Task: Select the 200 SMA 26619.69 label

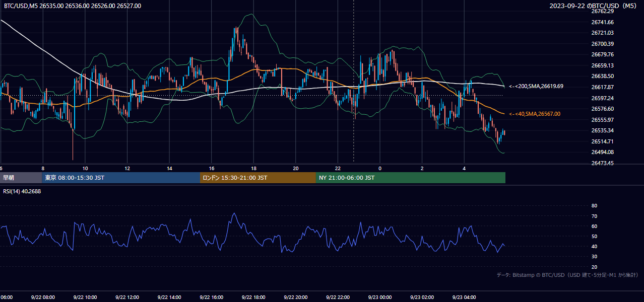Action: 536,87
